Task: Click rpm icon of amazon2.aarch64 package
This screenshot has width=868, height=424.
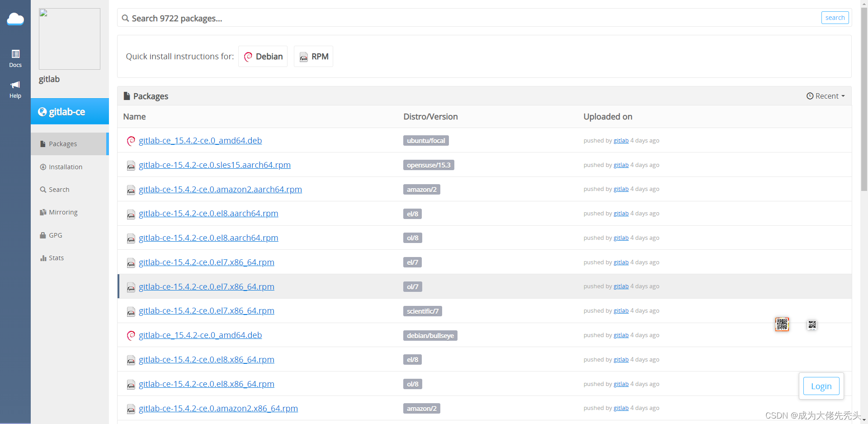Action: 131,190
